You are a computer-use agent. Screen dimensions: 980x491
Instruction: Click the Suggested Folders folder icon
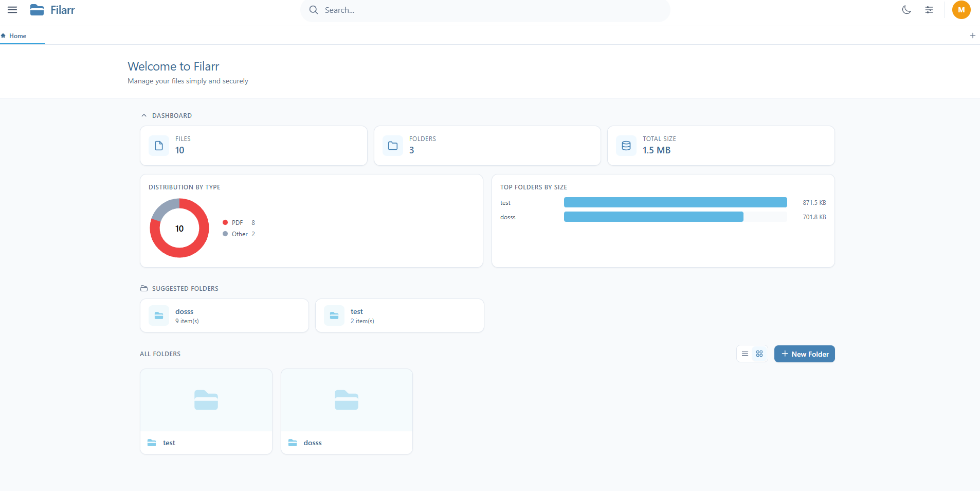(143, 288)
